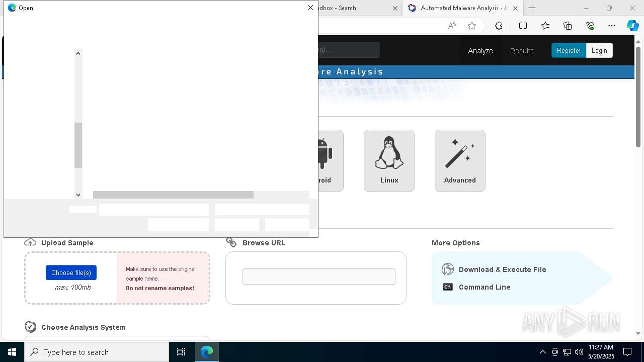
Task: Open the Results menu item
Action: (522, 50)
